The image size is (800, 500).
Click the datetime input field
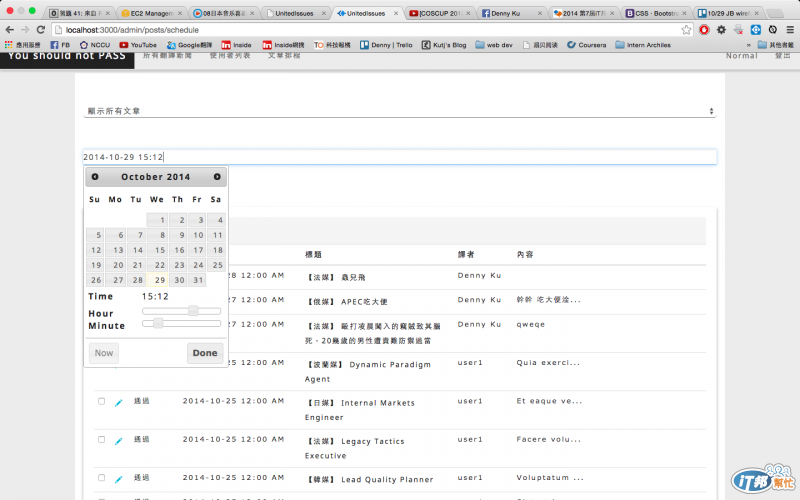pos(400,157)
